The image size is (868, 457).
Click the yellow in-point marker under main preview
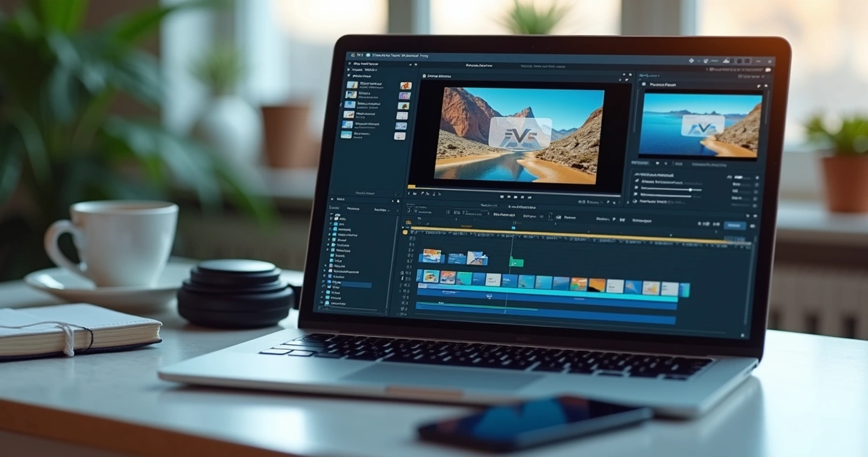(x=411, y=186)
